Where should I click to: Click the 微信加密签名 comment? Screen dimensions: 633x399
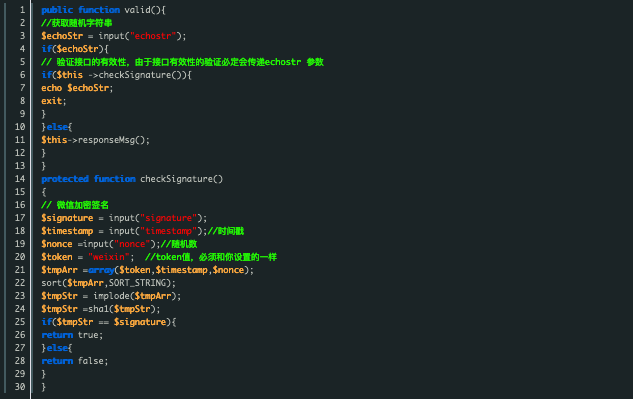[75, 205]
